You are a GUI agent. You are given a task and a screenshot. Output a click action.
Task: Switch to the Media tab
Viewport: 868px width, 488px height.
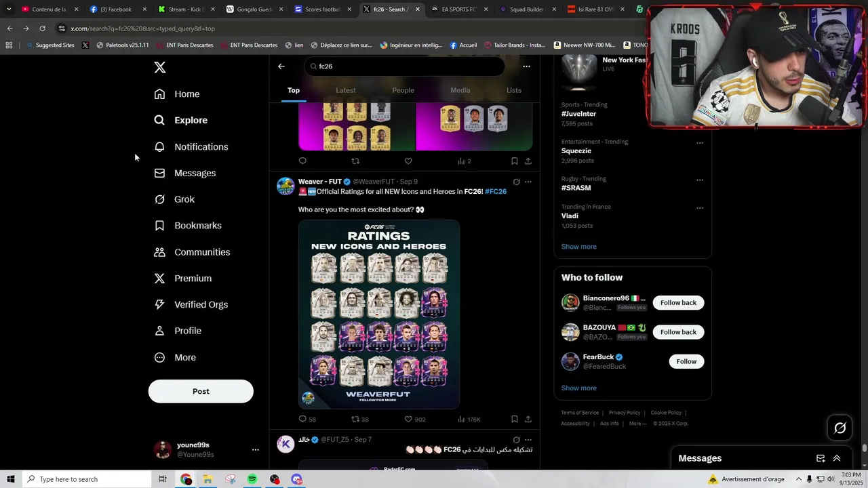pyautogui.click(x=460, y=90)
